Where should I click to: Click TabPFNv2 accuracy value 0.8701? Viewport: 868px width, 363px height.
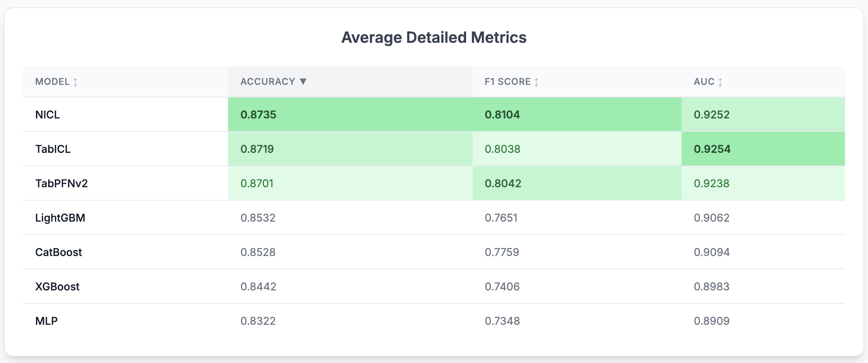257,183
